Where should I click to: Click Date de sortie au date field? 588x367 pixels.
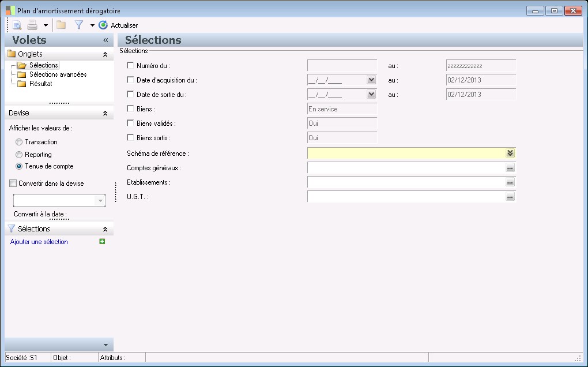(x=481, y=94)
